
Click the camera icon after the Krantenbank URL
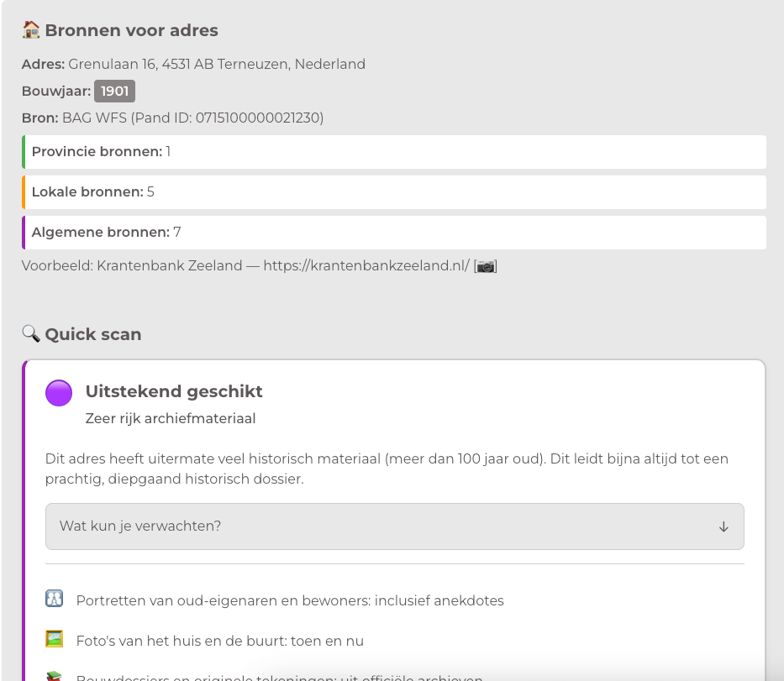click(486, 266)
